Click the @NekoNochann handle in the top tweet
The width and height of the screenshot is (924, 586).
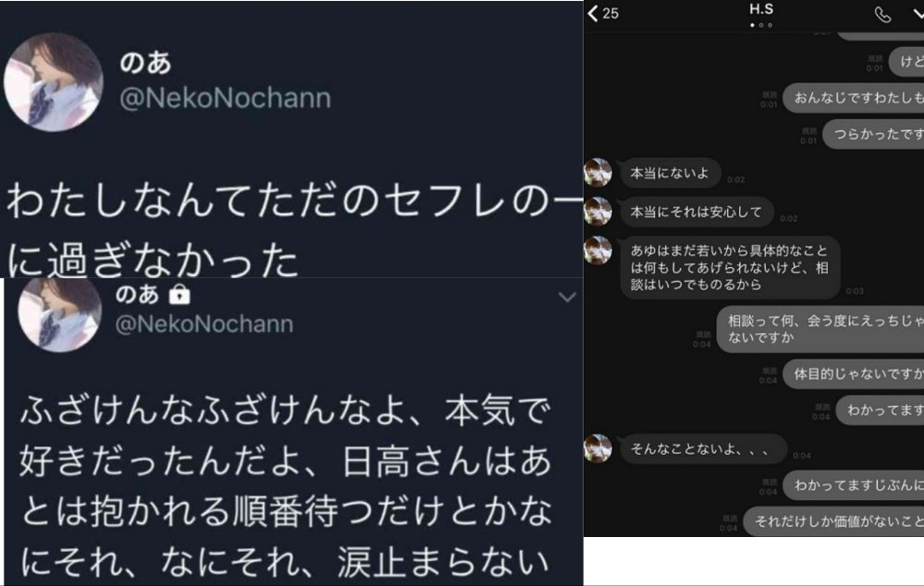point(225,99)
